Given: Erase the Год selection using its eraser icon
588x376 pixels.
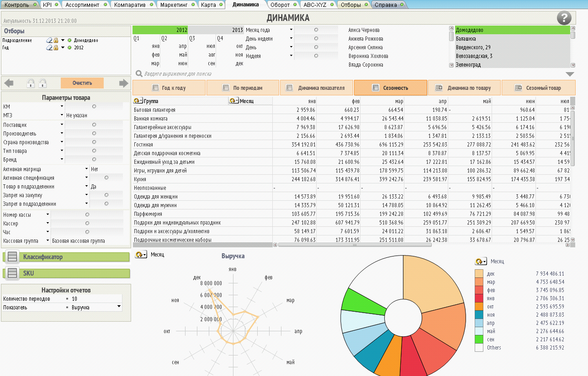Looking at the screenshot, I should pyautogui.click(x=49, y=47).
